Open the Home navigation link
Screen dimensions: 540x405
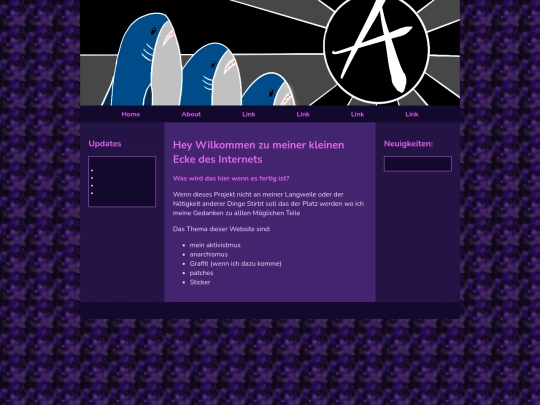pyautogui.click(x=131, y=114)
